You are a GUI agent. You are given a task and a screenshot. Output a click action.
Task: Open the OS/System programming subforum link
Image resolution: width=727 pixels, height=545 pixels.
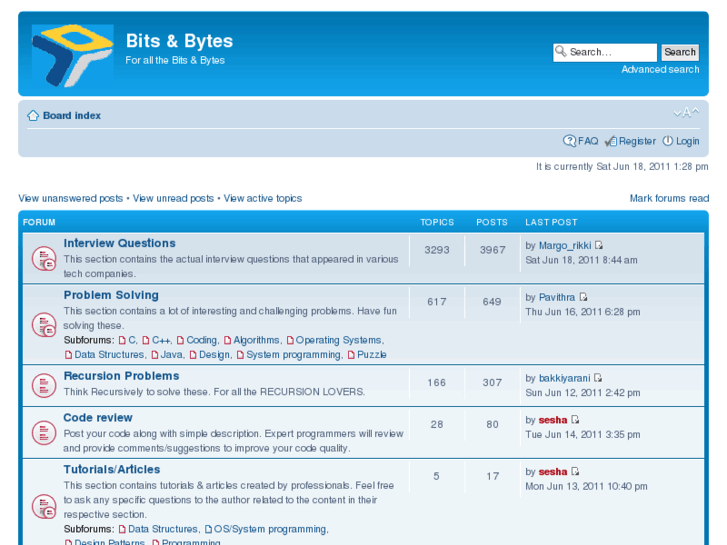[x=270, y=529]
